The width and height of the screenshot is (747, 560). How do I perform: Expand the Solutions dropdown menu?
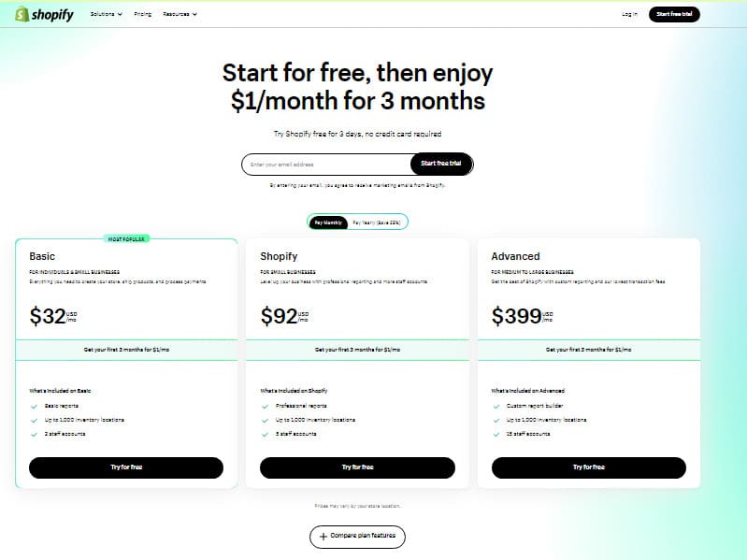tap(107, 14)
